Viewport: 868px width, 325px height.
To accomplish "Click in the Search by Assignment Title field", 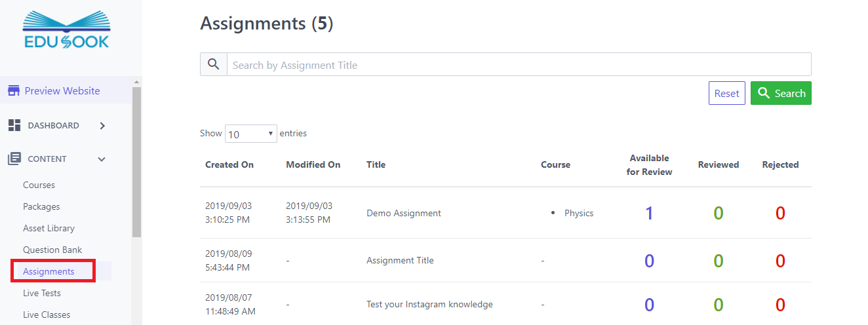I will (x=518, y=65).
